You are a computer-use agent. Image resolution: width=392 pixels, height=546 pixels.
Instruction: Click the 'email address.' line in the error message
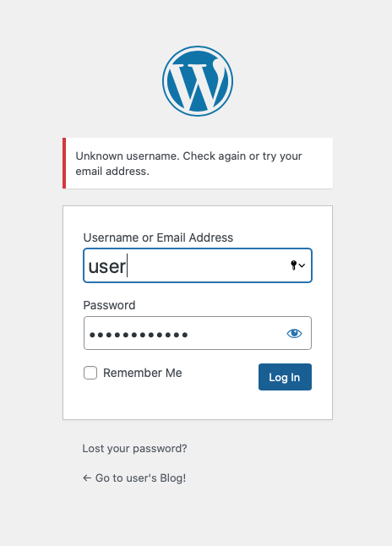point(112,172)
